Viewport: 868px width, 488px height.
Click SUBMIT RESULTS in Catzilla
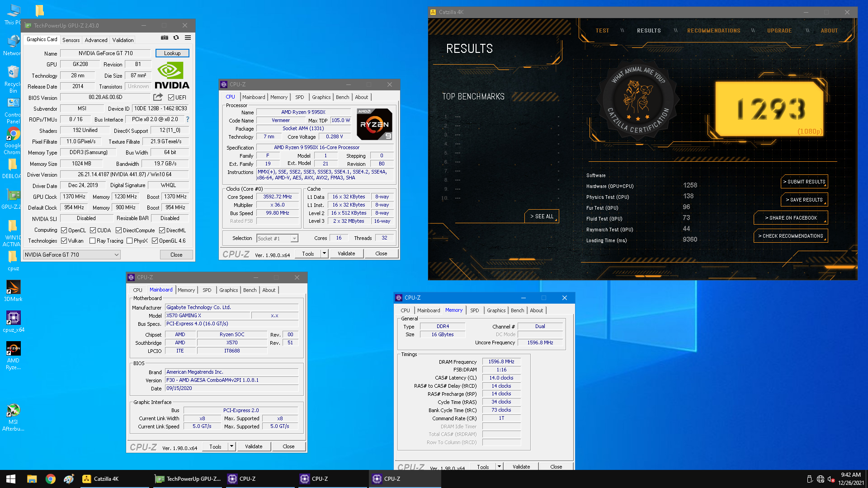coord(804,182)
